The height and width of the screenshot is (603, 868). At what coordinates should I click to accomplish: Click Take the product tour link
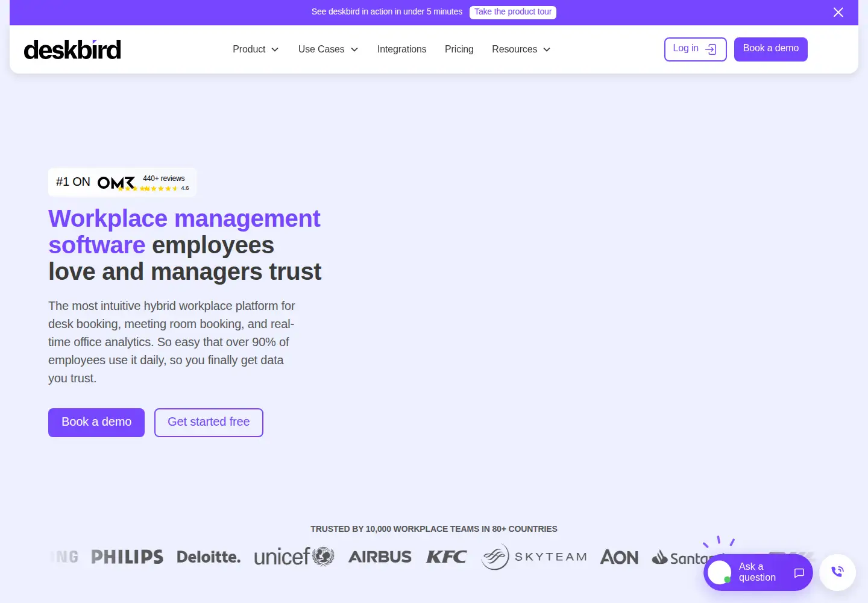tap(513, 12)
